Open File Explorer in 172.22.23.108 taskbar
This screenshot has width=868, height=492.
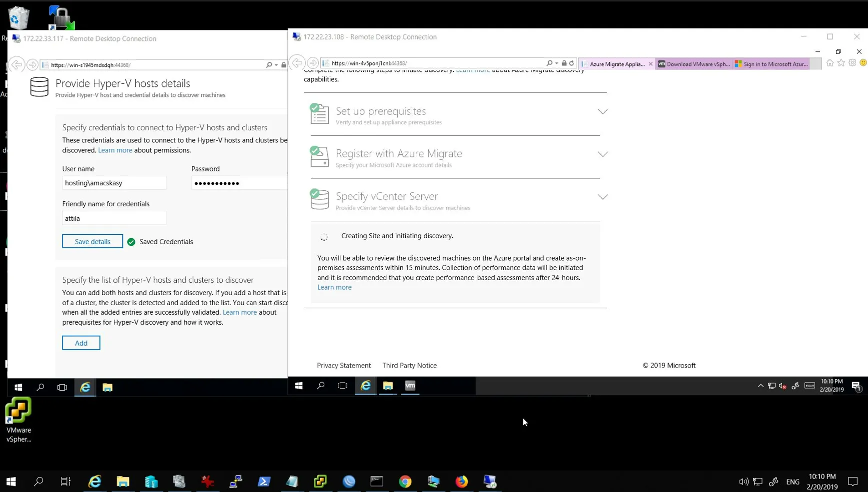388,386
